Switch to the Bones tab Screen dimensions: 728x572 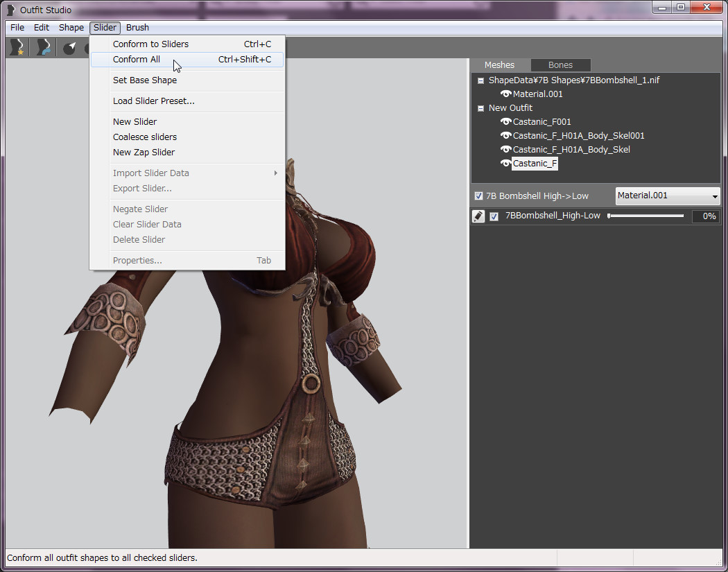point(560,65)
